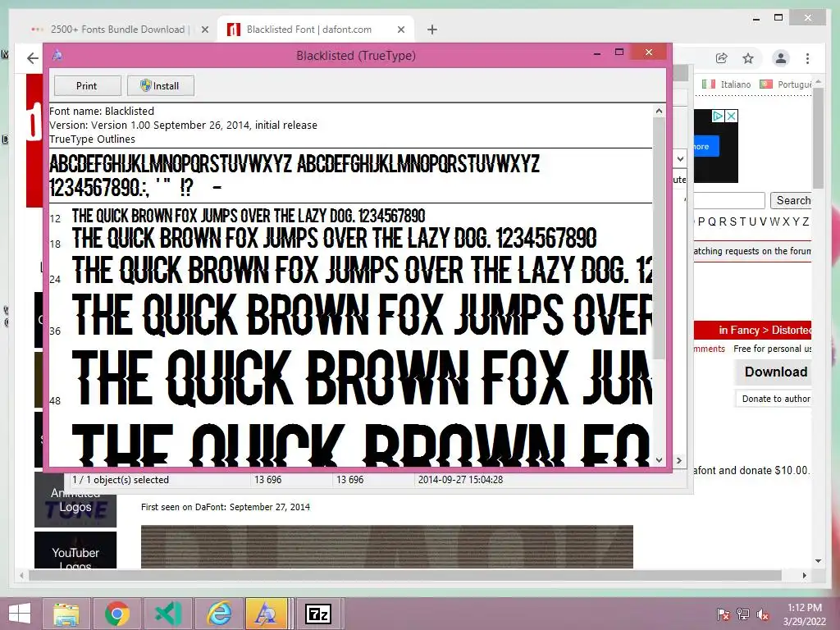Click the 2014-09-27 15:04:28 date status entry

point(461,480)
